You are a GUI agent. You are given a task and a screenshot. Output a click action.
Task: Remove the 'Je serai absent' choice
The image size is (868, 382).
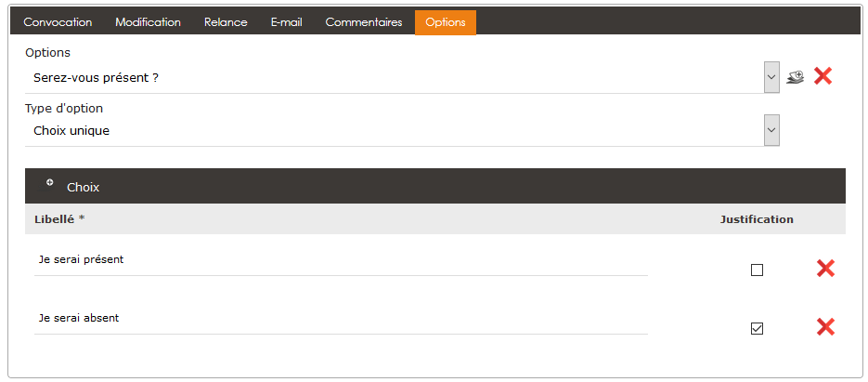(x=824, y=327)
